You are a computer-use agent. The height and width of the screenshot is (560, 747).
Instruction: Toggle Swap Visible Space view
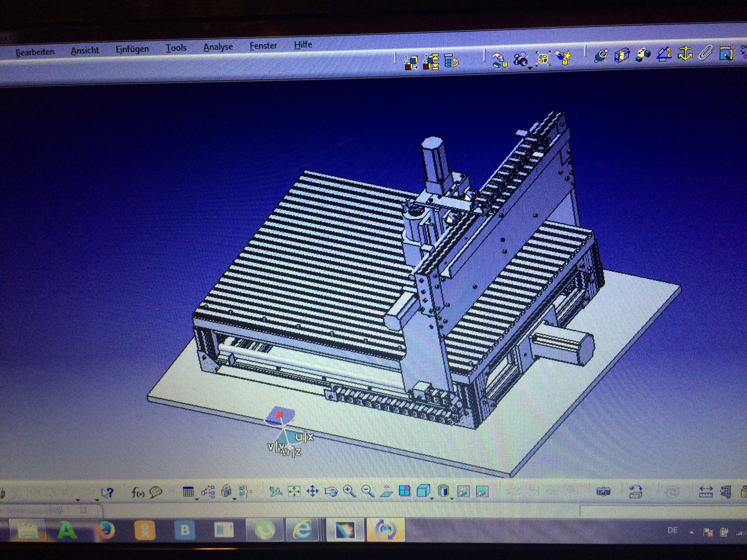click(x=482, y=492)
